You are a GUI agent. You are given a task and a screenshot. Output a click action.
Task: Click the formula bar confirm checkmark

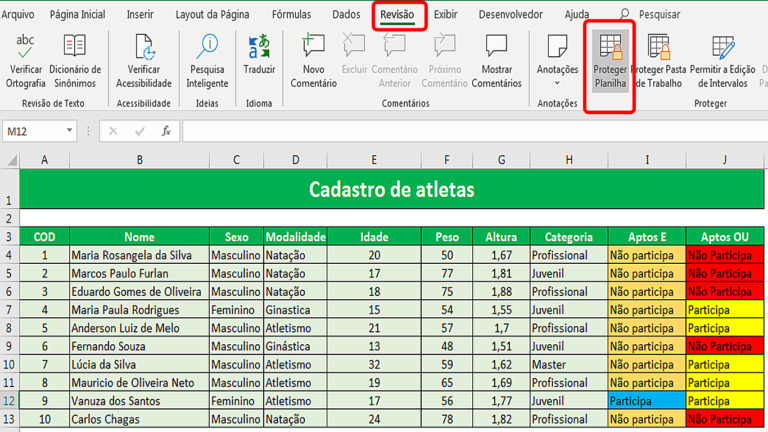tap(140, 131)
